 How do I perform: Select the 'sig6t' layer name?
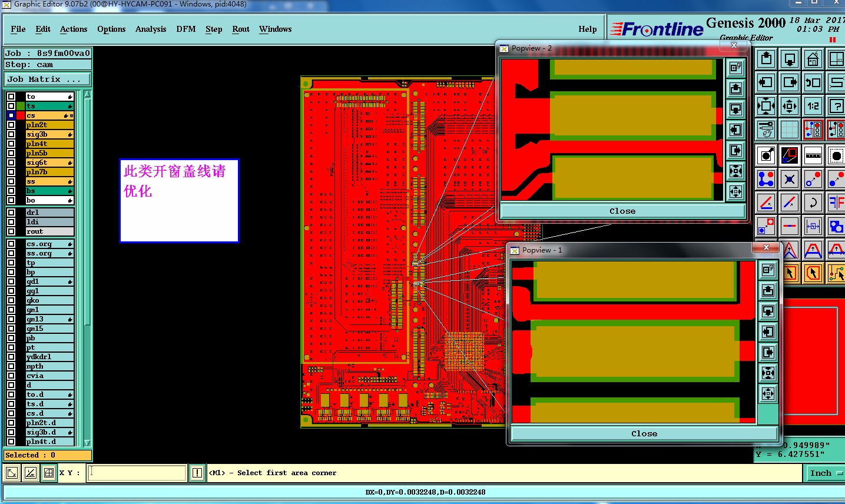pyautogui.click(x=50, y=163)
